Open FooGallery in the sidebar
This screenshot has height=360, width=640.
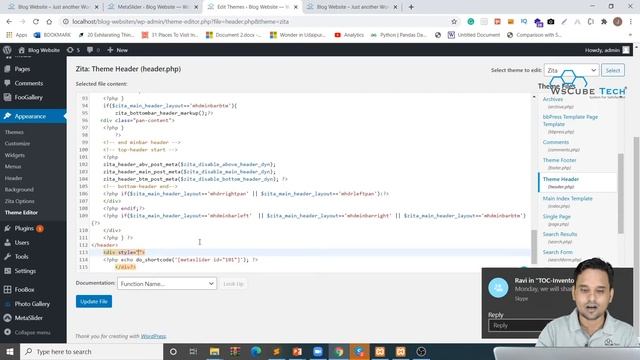tap(29, 98)
